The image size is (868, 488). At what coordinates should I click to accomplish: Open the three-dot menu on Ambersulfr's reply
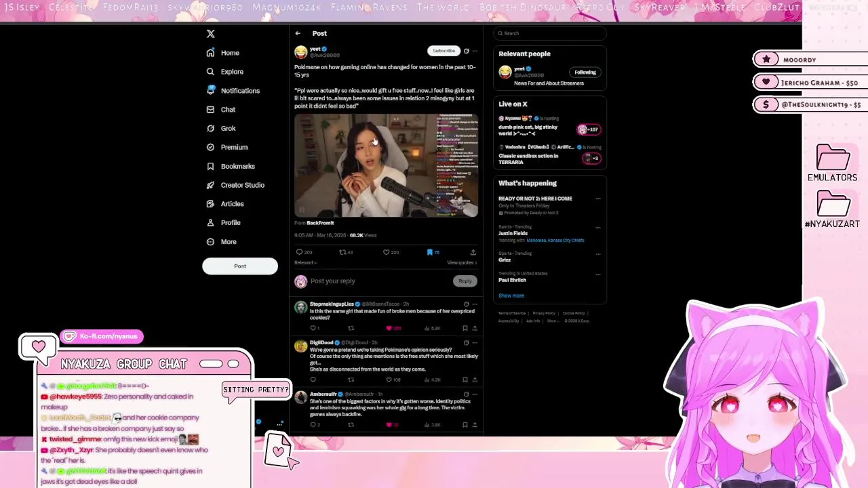pyautogui.click(x=475, y=394)
